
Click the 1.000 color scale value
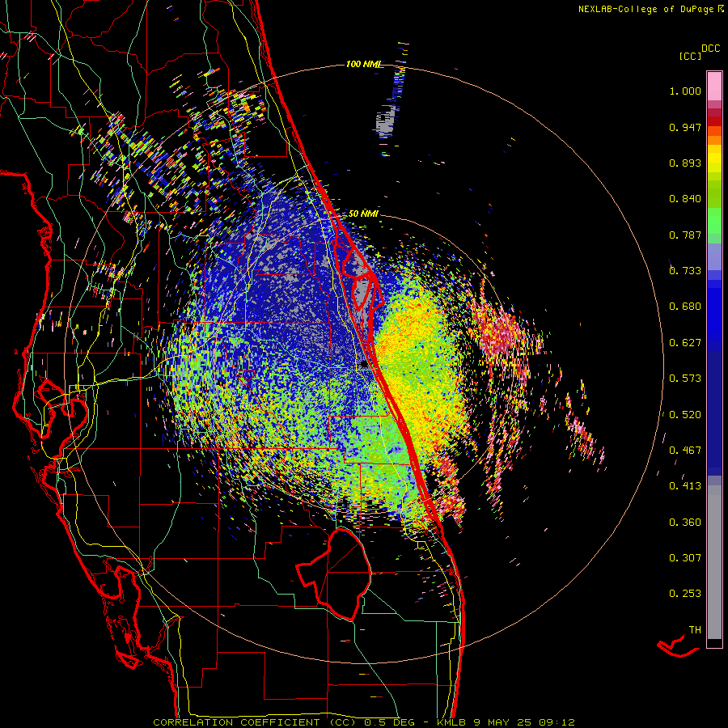click(685, 91)
